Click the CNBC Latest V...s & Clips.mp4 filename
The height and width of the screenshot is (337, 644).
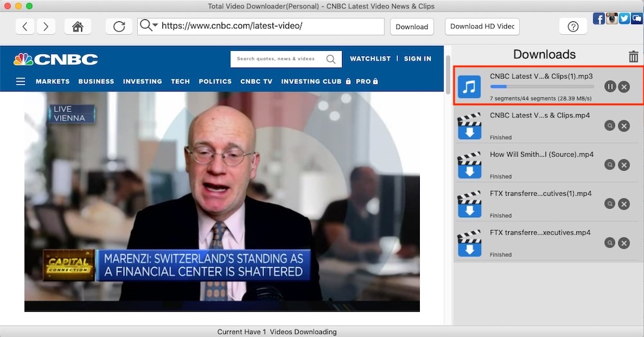pyautogui.click(x=540, y=115)
